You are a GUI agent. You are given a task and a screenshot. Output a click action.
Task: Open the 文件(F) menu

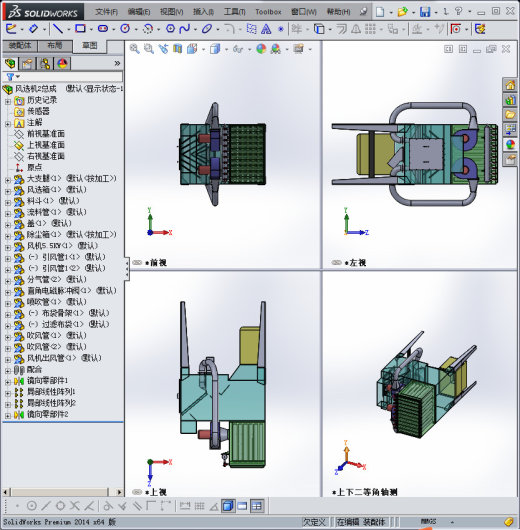click(x=107, y=12)
